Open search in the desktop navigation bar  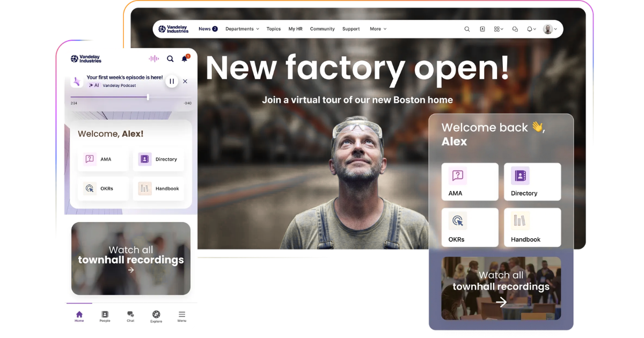point(467,29)
